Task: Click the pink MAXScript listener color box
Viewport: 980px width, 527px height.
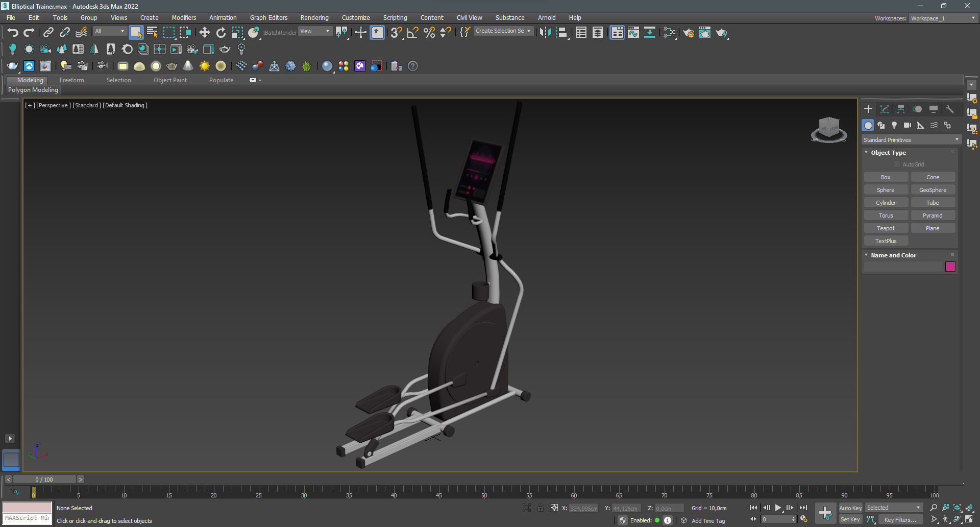Action: (27, 507)
